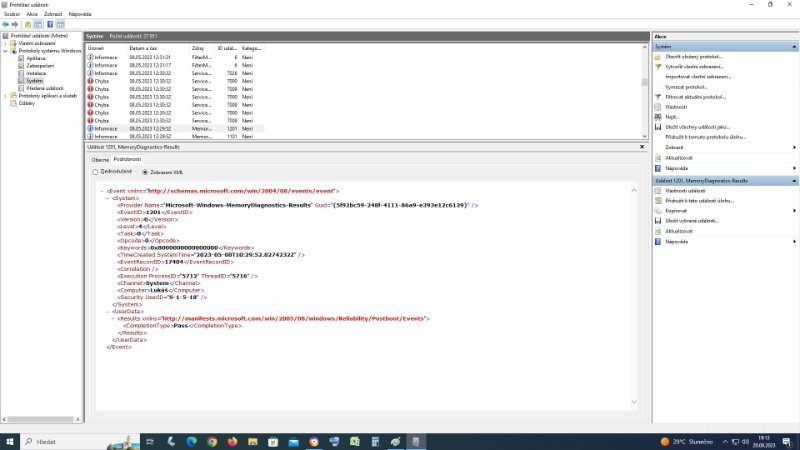Create custom view via Vytvořit vlastní zobrazení
This screenshot has height=450, width=800.
point(694,67)
